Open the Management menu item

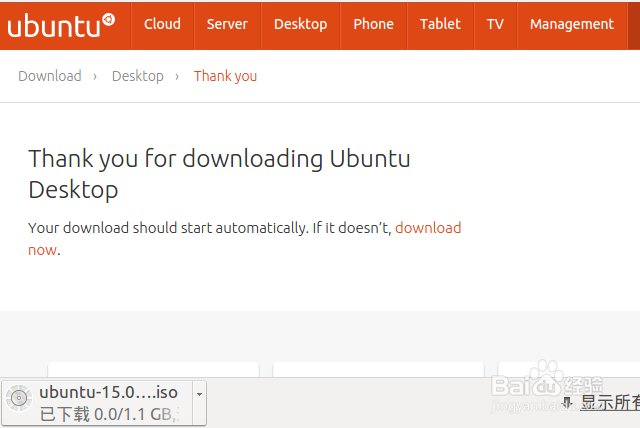coord(571,24)
